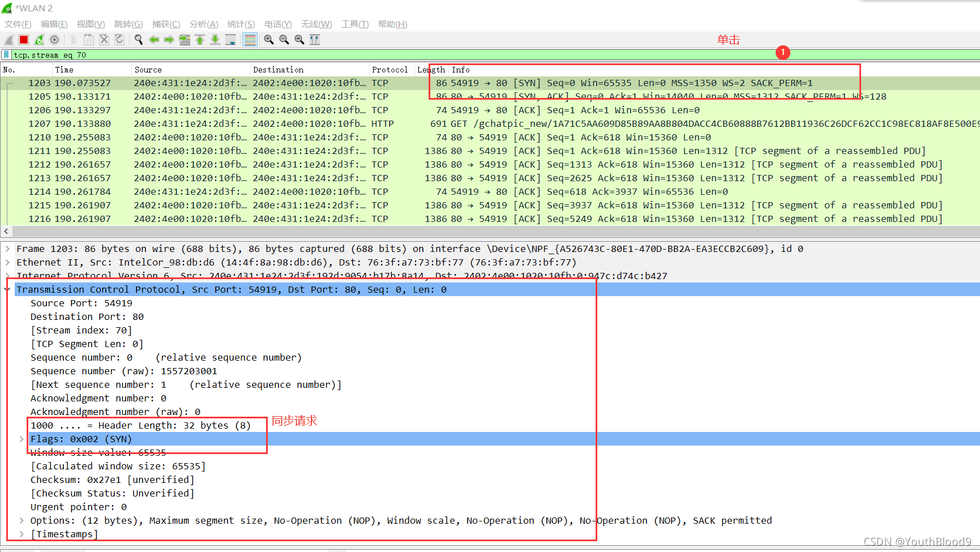Click the display filter bookmark icon
980x552 pixels.
6,55
